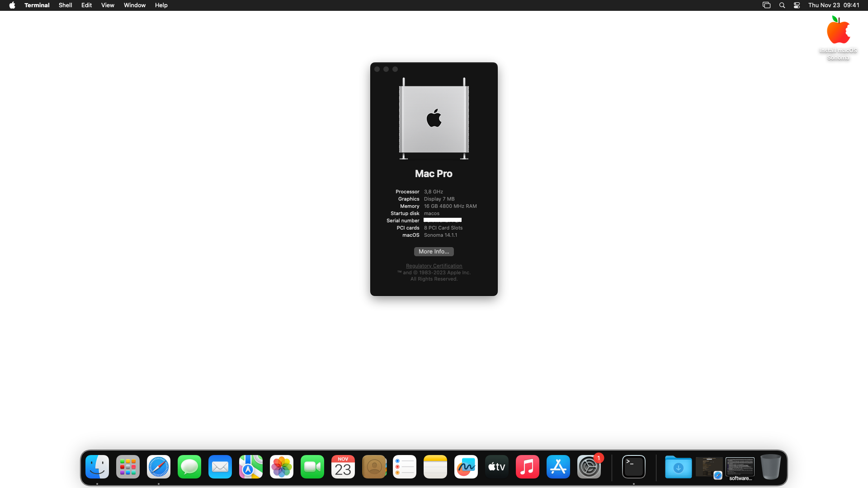Open the Window menu
The image size is (868, 488).
tap(134, 5)
